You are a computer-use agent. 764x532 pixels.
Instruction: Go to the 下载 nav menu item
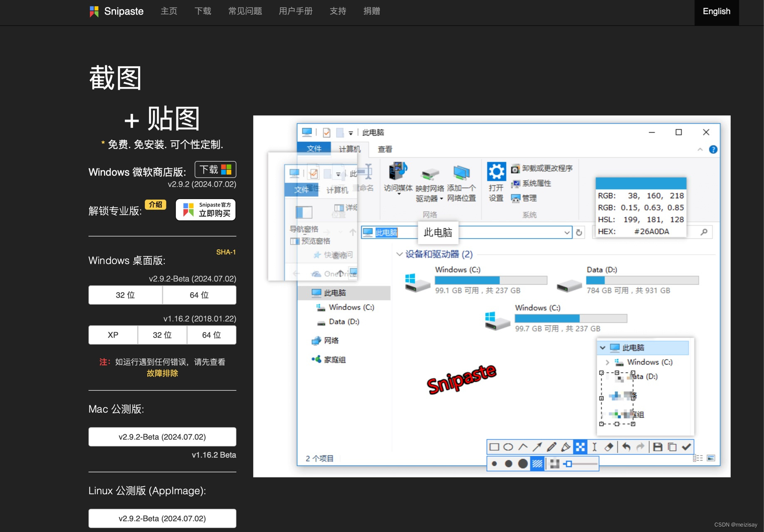[x=203, y=11]
